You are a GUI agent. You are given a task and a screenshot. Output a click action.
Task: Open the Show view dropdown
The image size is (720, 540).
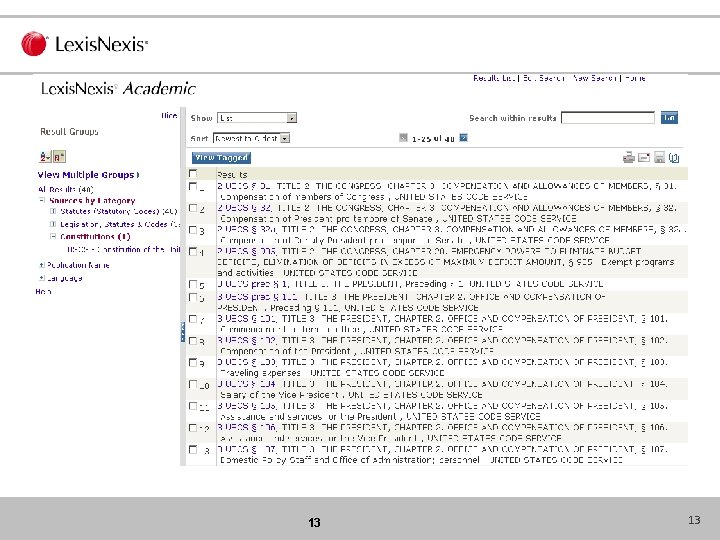(x=257, y=118)
